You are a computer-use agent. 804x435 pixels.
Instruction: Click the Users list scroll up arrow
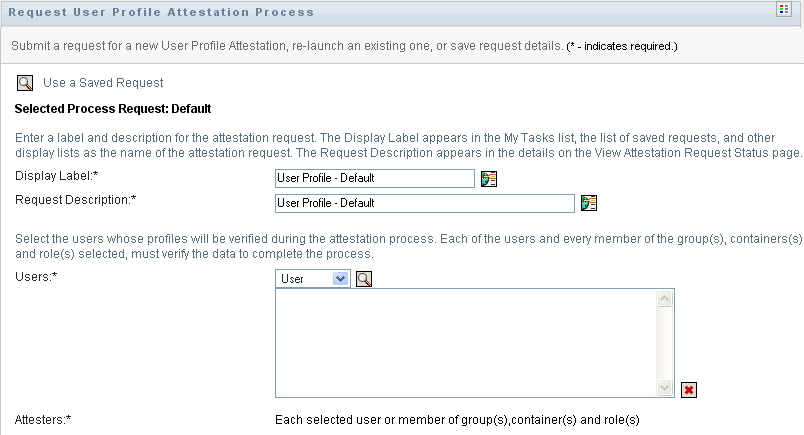[665, 299]
